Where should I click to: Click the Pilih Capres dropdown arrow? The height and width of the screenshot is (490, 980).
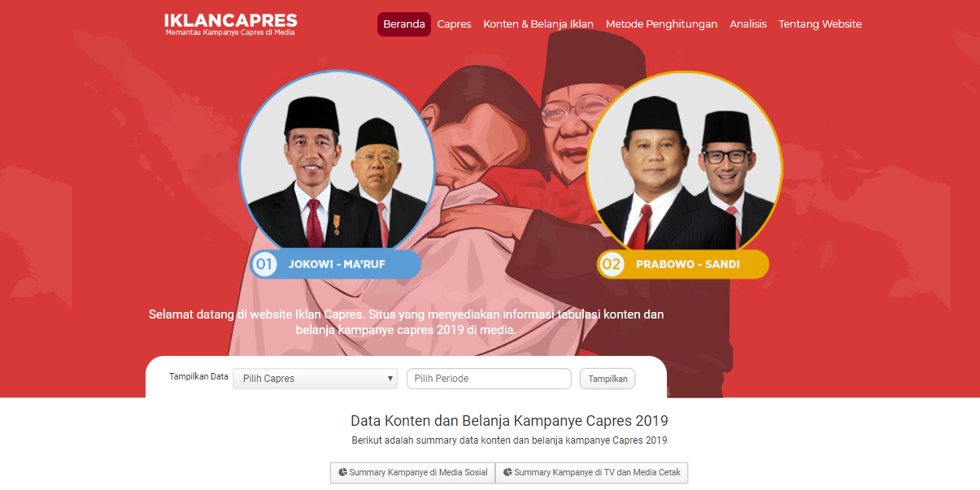[390, 379]
